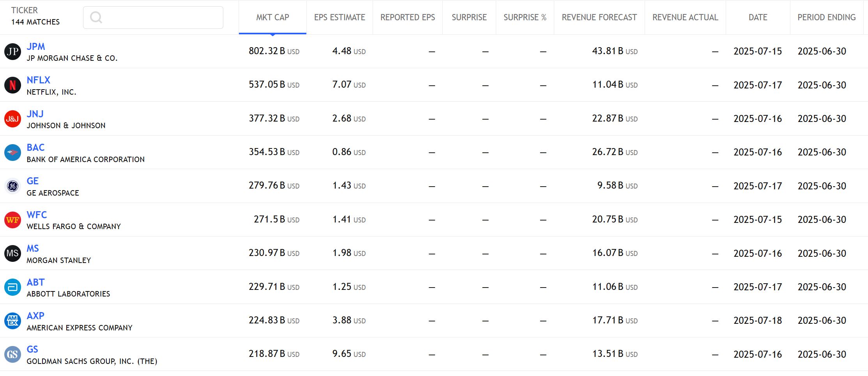The image size is (868, 376).
Task: Open the AXP ticker link
Action: point(35,316)
